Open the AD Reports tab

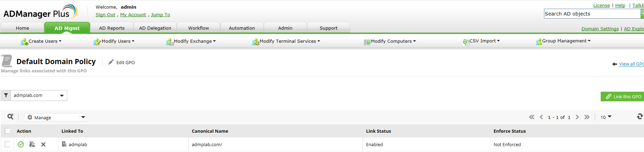click(x=112, y=28)
